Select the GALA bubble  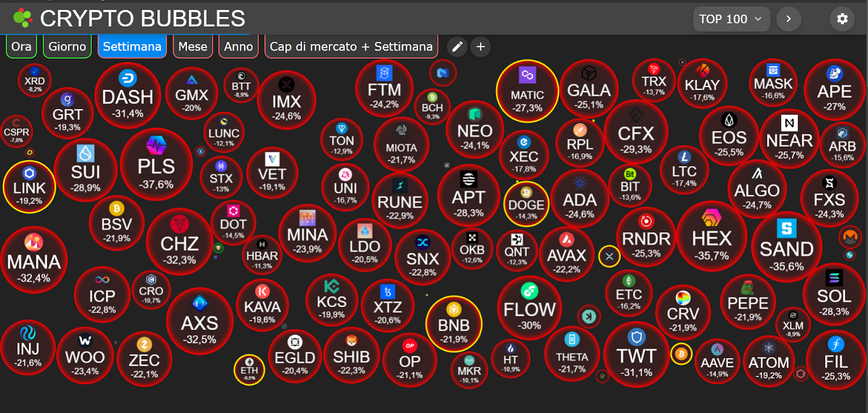point(589,88)
